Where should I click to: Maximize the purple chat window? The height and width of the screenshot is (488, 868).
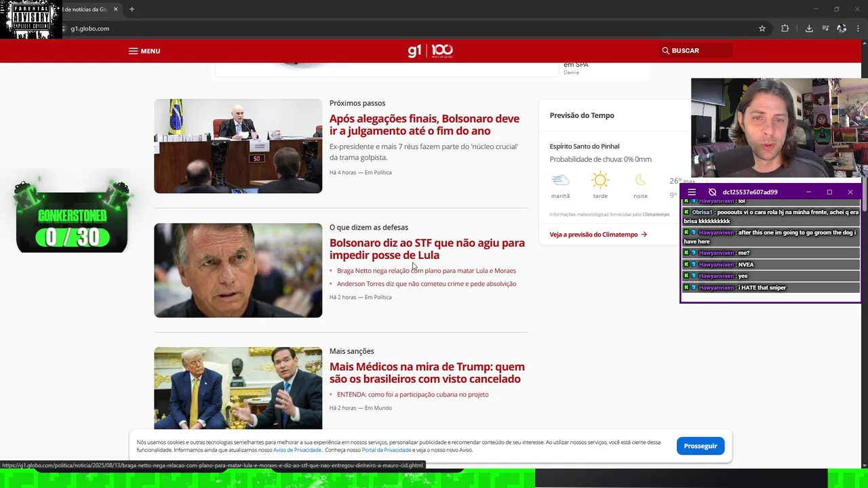click(829, 192)
